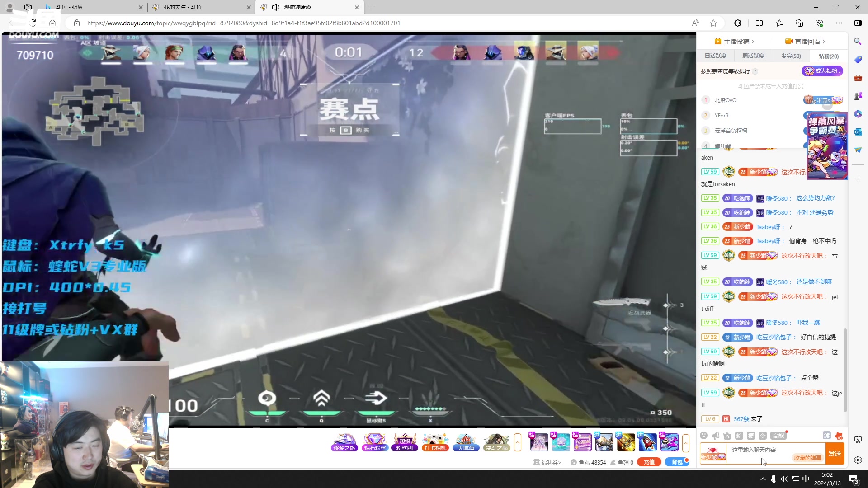
Task: Click the red gift-effect star icon near chat
Action: [839, 436]
